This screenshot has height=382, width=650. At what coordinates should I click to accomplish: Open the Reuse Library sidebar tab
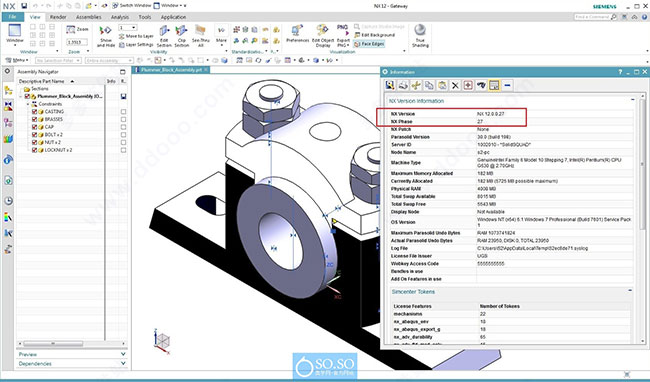[x=8, y=139]
